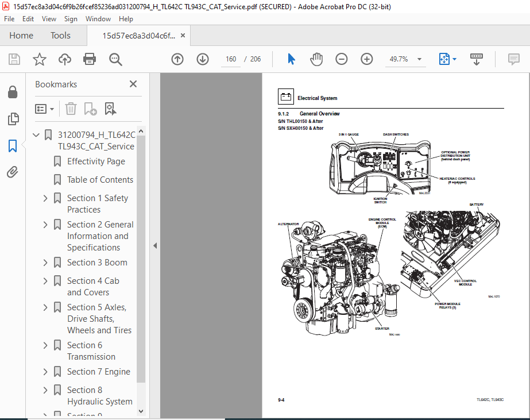Select the 31200794_H_TL642C root bookmark text
530x420 pixels.
click(x=96, y=141)
